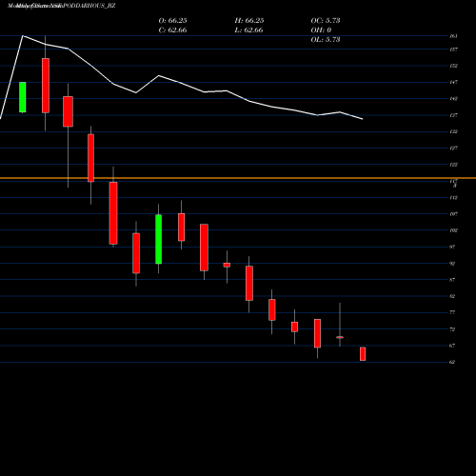
Task: Click the 92 price axis label
Action: coord(452,264)
